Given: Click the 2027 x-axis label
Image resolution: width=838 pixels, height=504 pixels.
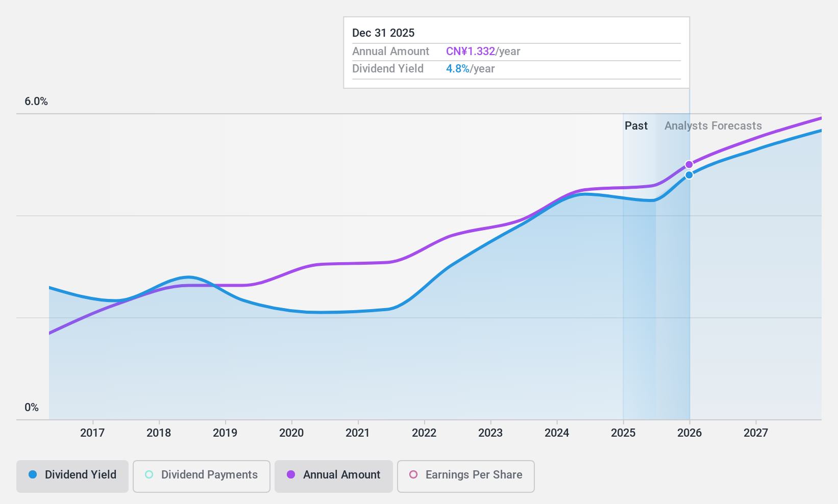Looking at the screenshot, I should coord(756,433).
